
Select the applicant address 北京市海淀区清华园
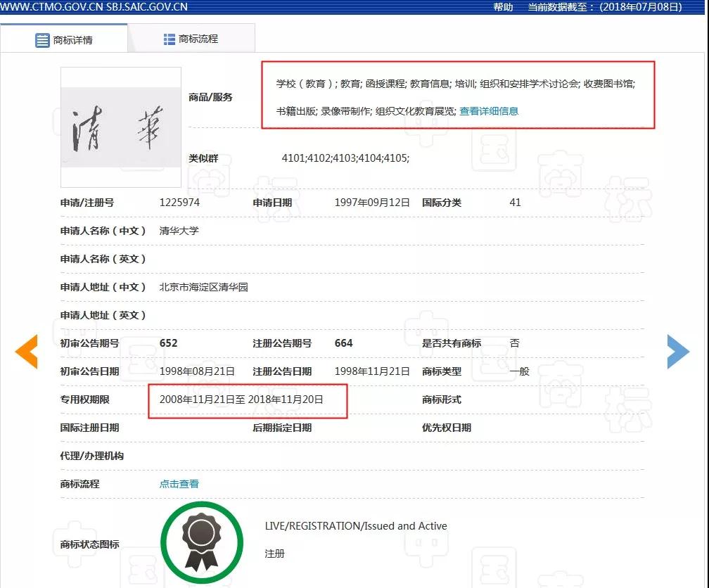(203, 287)
